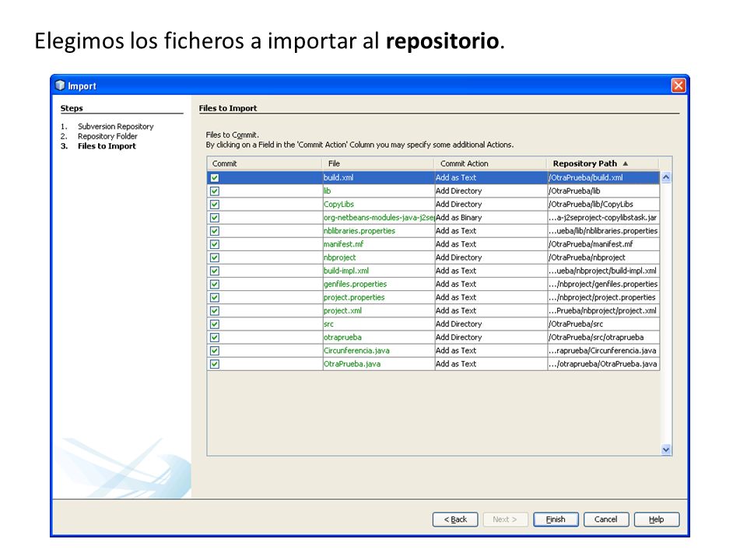Select the CopyLibs file entry

tap(338, 205)
